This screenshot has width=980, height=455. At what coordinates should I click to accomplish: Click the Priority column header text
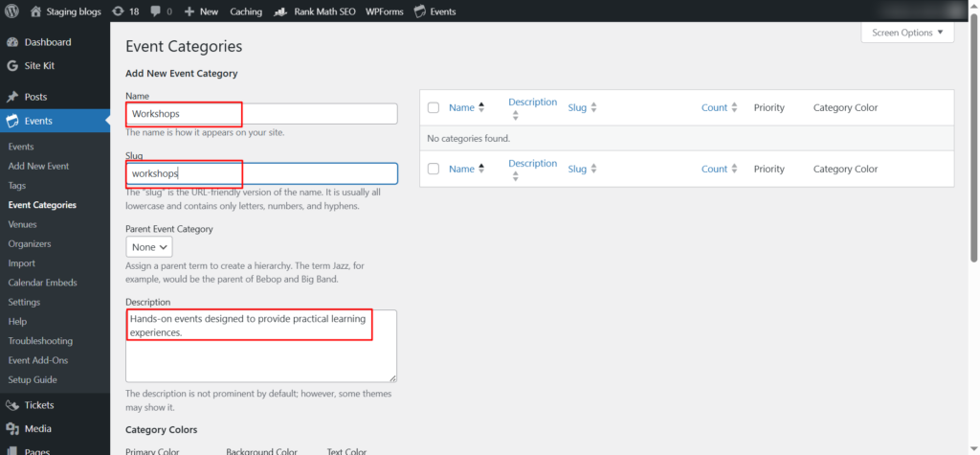(x=768, y=107)
